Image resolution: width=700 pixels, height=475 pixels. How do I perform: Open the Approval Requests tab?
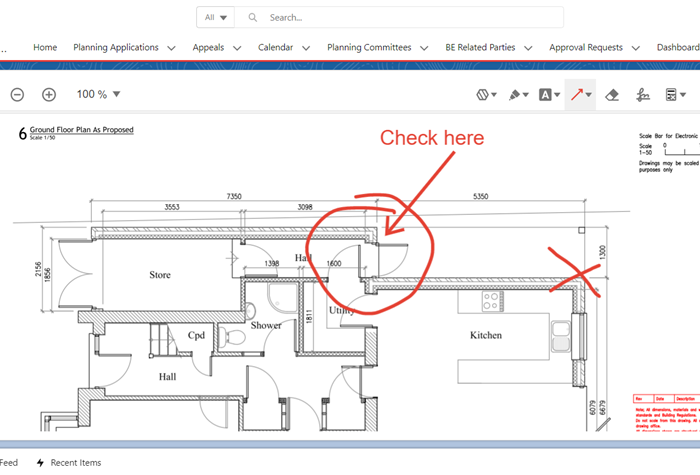(x=585, y=47)
